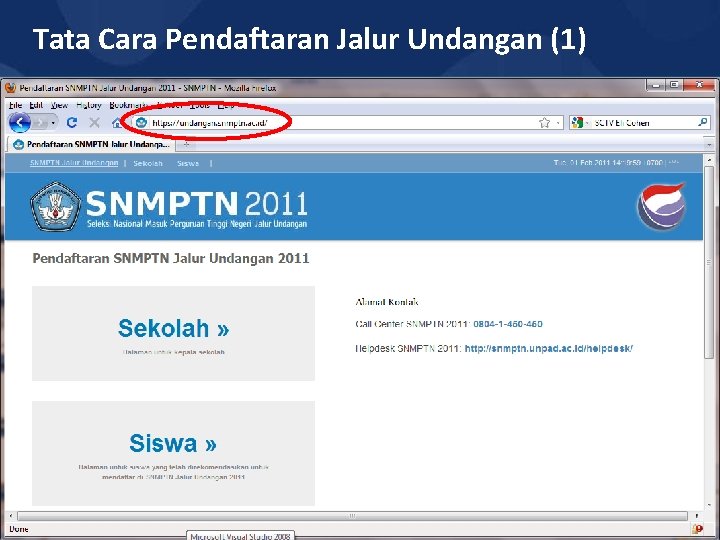Open the large Sekolah » box
Viewport: 720px width, 540px height.
(x=174, y=333)
